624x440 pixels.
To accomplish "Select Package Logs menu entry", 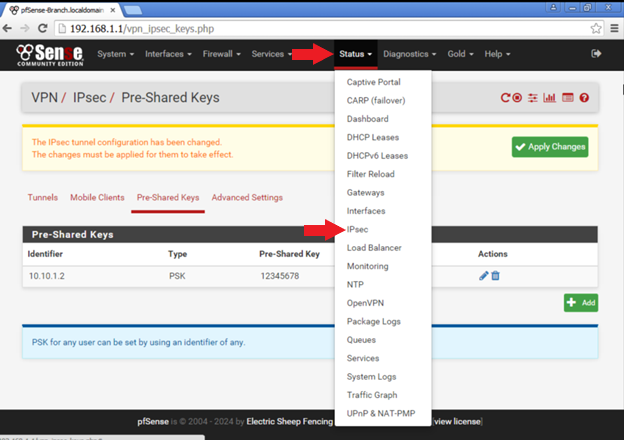I will coord(373,321).
